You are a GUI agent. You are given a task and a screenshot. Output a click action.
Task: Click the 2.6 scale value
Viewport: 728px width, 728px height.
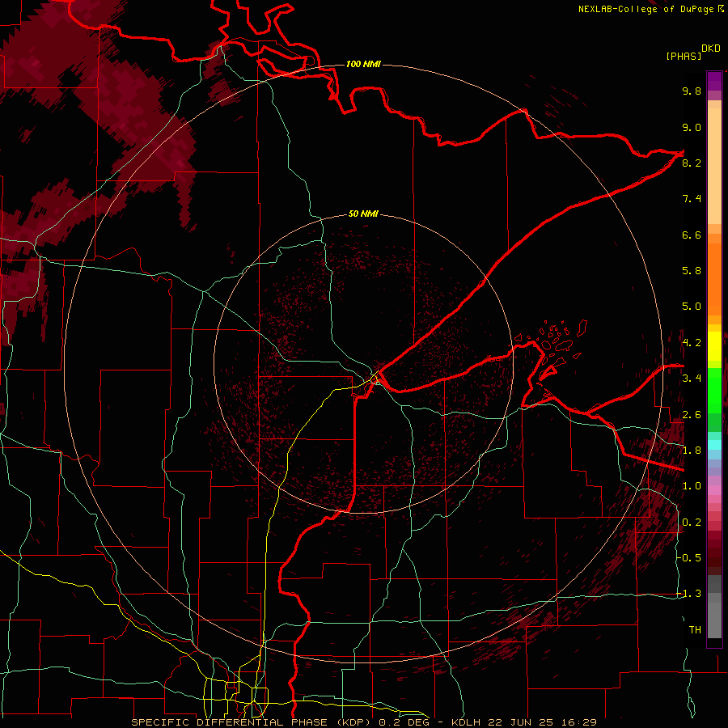coord(692,415)
